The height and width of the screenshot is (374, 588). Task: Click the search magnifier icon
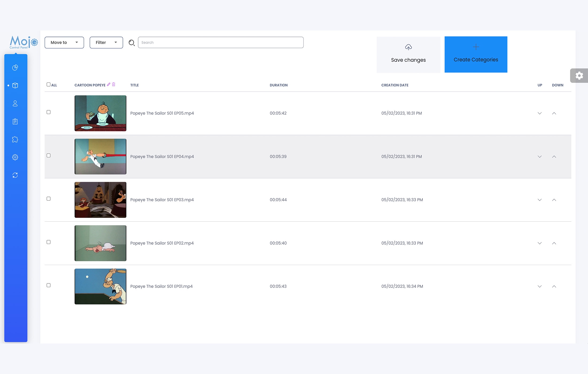[131, 42]
